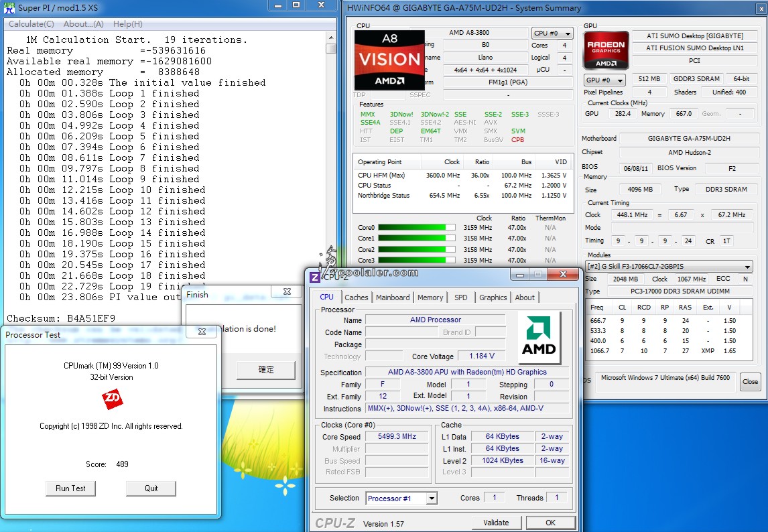Click the Instructions field in CPU-Z
768x532 pixels.
point(467,408)
